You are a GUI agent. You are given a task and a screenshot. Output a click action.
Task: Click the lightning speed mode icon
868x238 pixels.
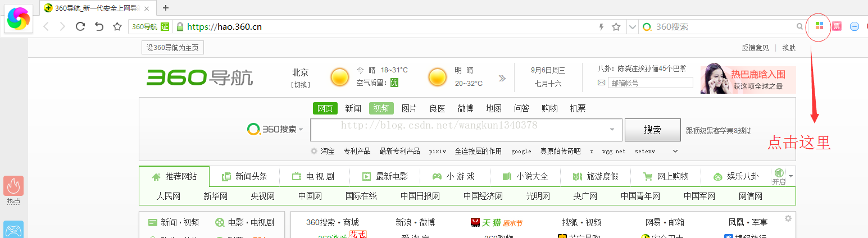[601, 26]
